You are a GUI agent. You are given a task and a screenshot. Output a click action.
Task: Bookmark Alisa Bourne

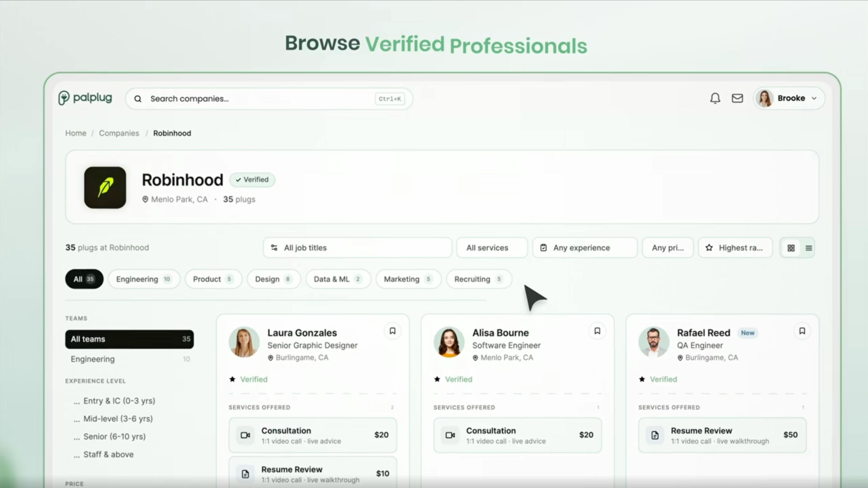597,331
